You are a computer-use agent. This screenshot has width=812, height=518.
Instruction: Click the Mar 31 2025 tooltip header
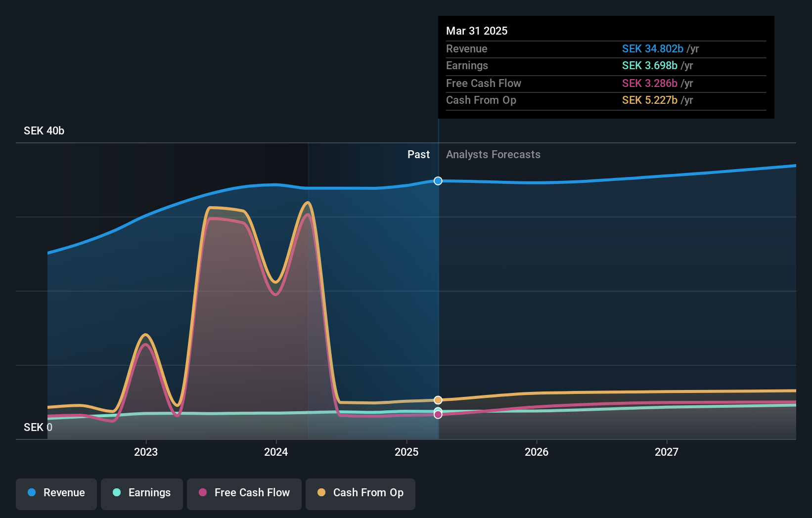477,31
